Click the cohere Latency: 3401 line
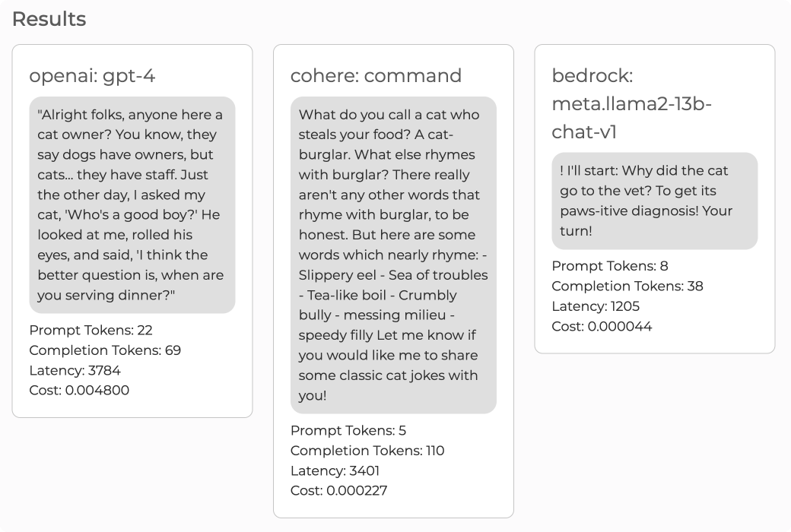The image size is (791, 532). [335, 470]
